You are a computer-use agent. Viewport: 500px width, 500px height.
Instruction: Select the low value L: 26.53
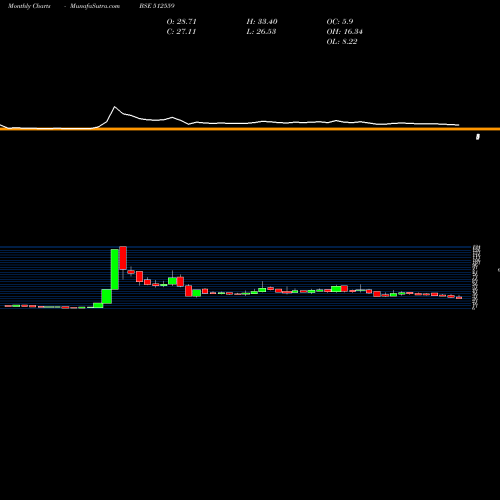coord(261,32)
